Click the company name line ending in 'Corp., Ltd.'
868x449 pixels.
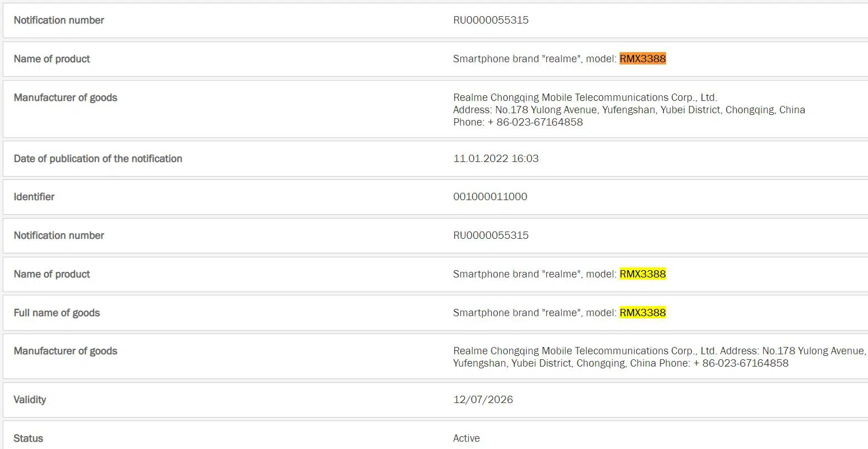click(585, 98)
